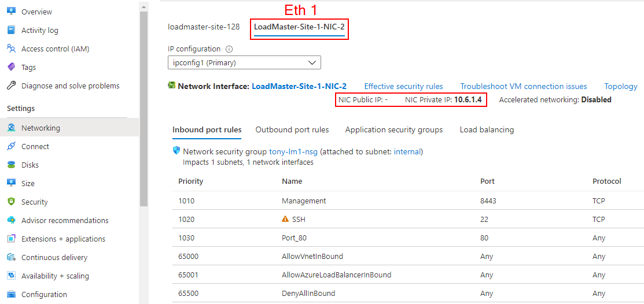Click the Extensions + applications icon
This screenshot has width=644, height=304.
click(x=12, y=239)
